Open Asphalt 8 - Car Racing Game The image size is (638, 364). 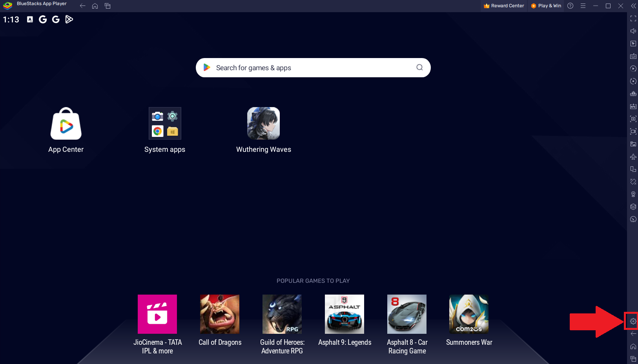click(x=407, y=314)
